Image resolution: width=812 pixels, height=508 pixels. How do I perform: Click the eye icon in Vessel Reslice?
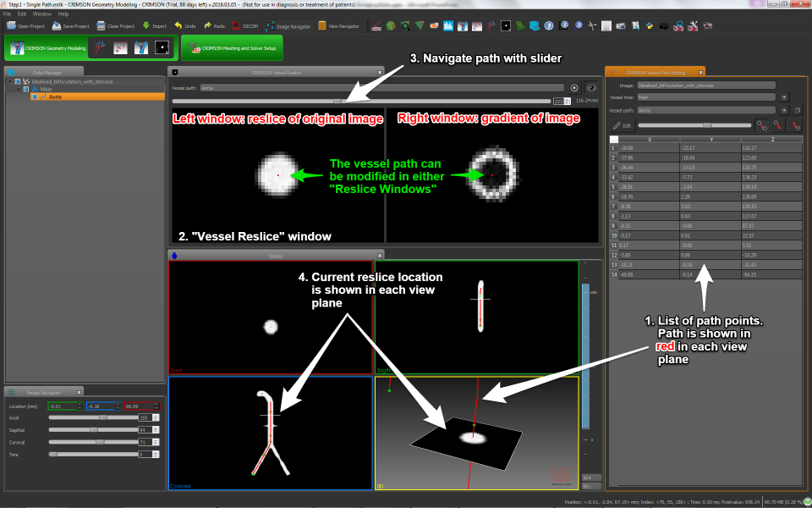click(x=591, y=87)
